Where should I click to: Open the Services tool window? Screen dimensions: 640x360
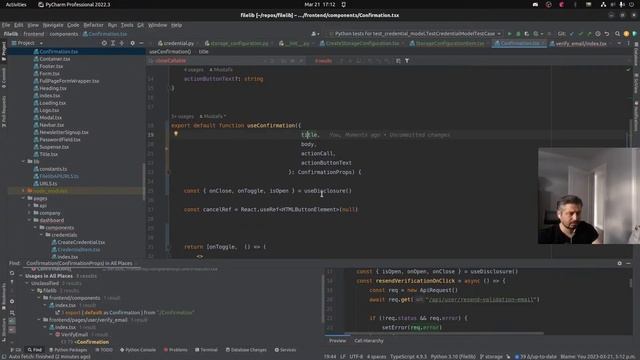click(x=285, y=350)
